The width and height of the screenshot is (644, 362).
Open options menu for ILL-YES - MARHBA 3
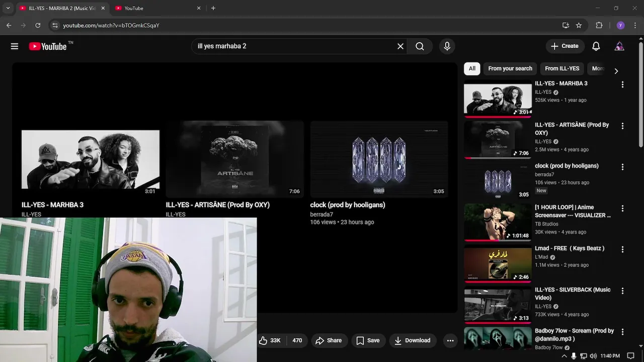(622, 84)
